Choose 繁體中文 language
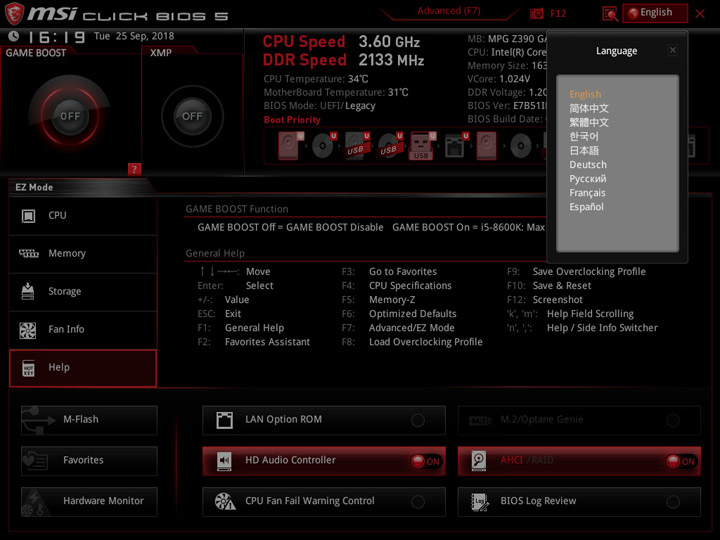 point(589,123)
